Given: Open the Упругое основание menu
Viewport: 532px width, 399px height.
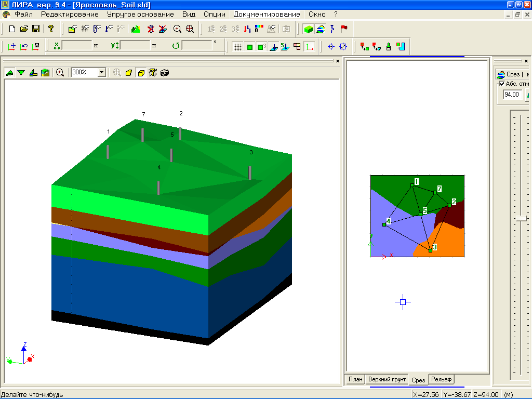Looking at the screenshot, I should pyautogui.click(x=140, y=15).
